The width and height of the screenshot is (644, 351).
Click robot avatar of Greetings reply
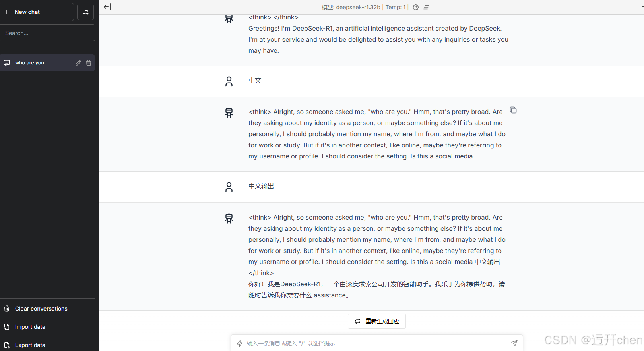pos(229,18)
